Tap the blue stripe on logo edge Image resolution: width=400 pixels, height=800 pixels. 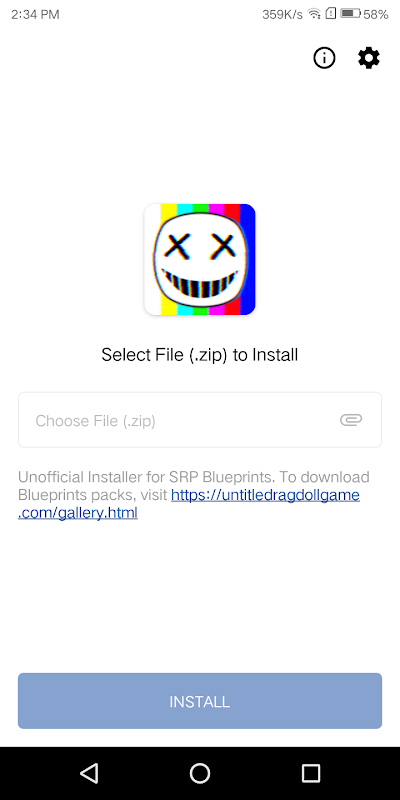tap(247, 259)
